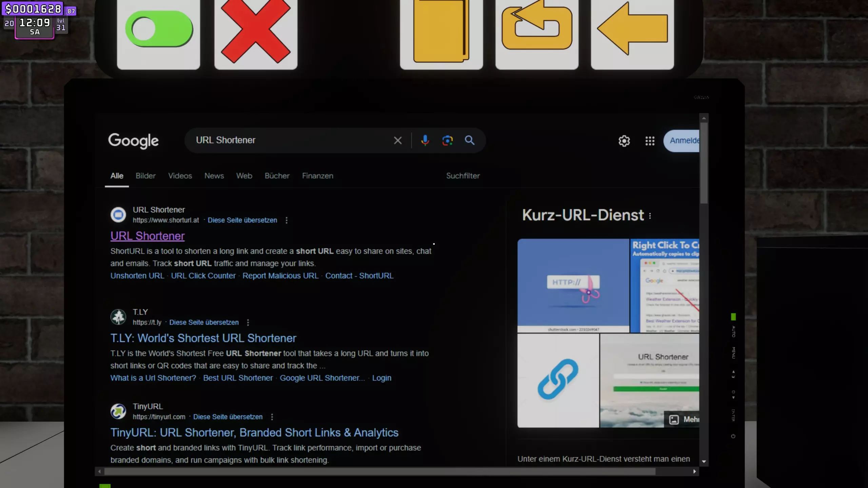This screenshot has height=488, width=868.
Task: Switch to the Bilder tab
Action: pyautogui.click(x=145, y=176)
